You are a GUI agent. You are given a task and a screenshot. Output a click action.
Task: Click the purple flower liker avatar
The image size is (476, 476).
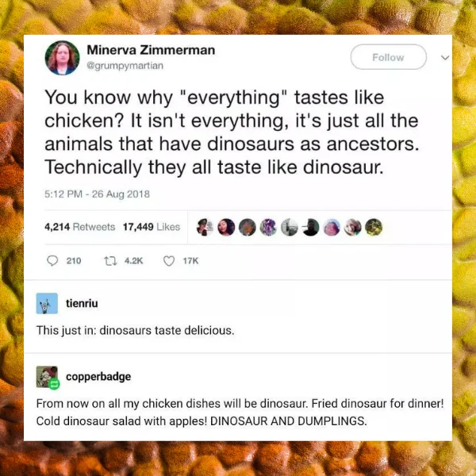pyautogui.click(x=268, y=227)
